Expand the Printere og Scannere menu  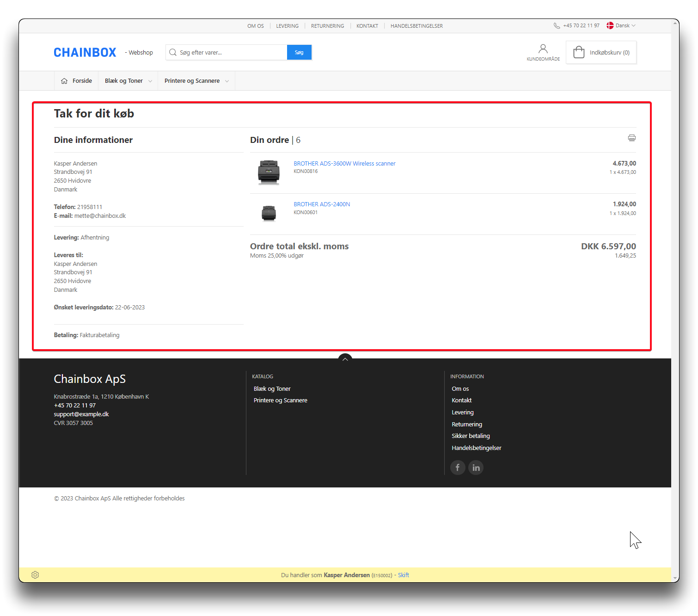click(196, 81)
